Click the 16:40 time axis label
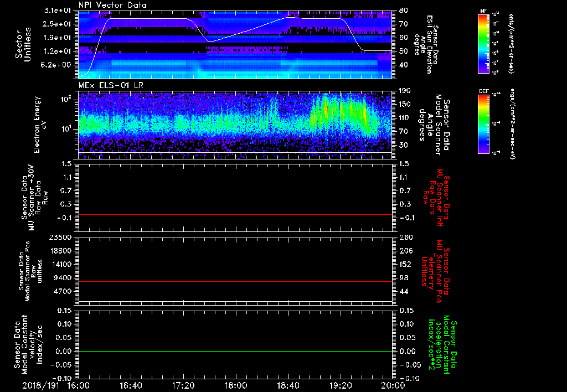567x392 pixels. point(131,385)
